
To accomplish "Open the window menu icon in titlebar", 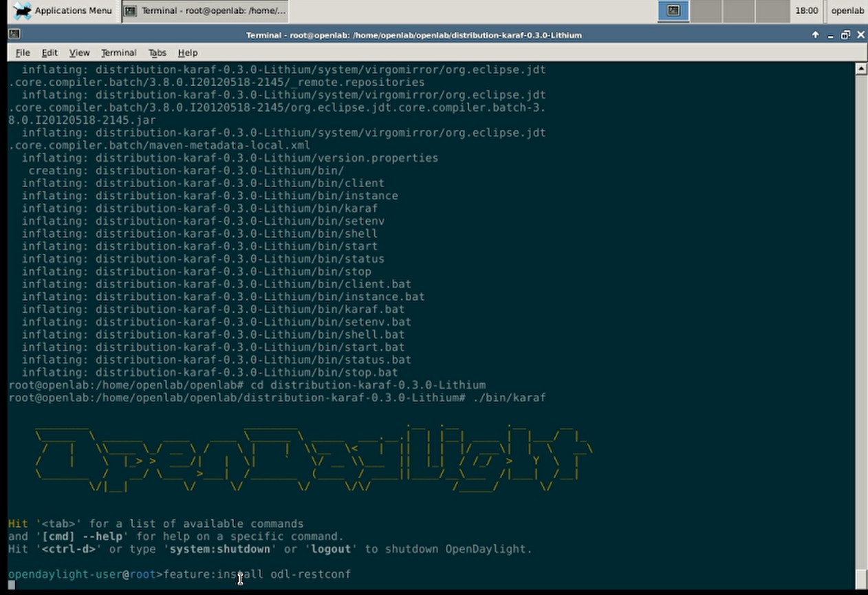I will click(14, 34).
